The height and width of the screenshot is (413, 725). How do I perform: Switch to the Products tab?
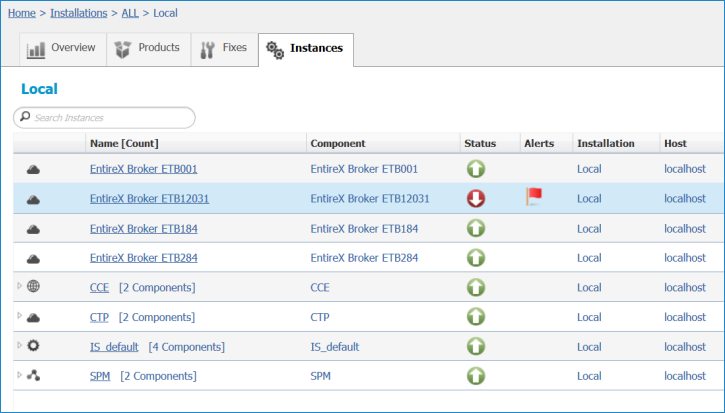(149, 49)
